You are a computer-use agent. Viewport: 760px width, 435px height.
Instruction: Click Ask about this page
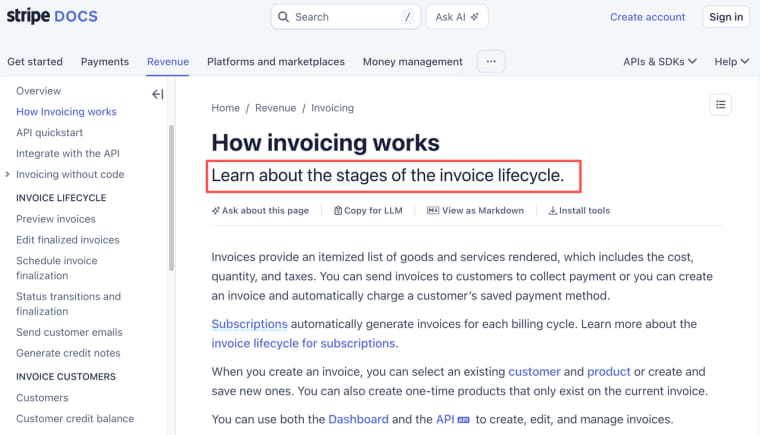(x=260, y=210)
